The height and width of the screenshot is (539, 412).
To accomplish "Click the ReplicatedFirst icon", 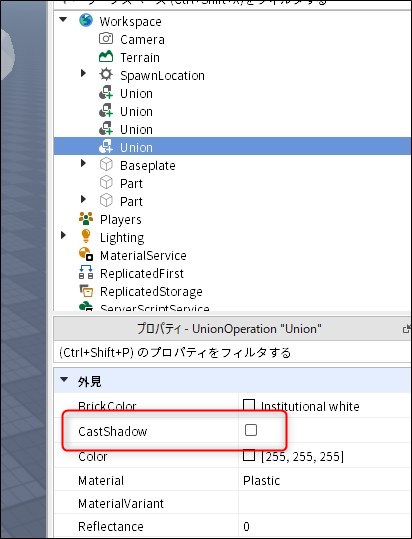I will click(x=86, y=273).
